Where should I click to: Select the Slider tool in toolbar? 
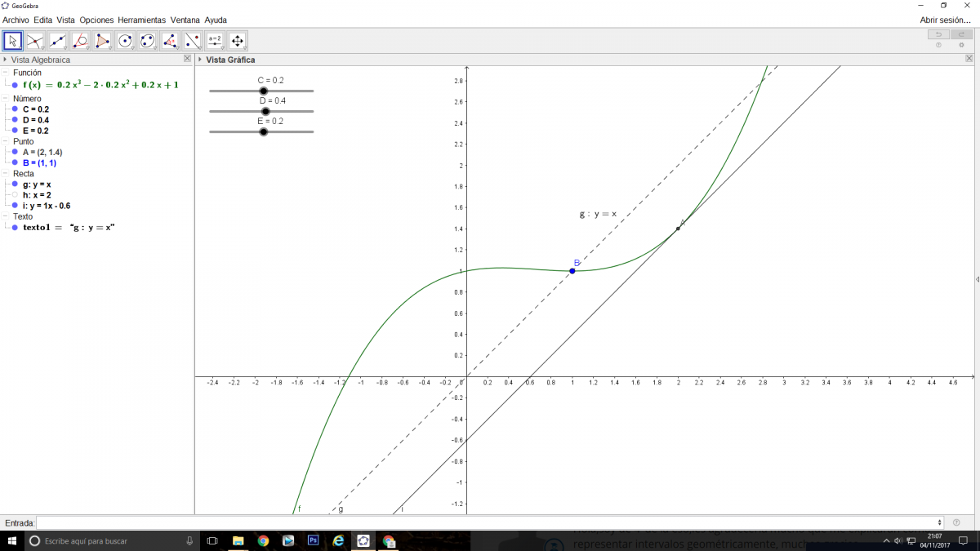215,40
